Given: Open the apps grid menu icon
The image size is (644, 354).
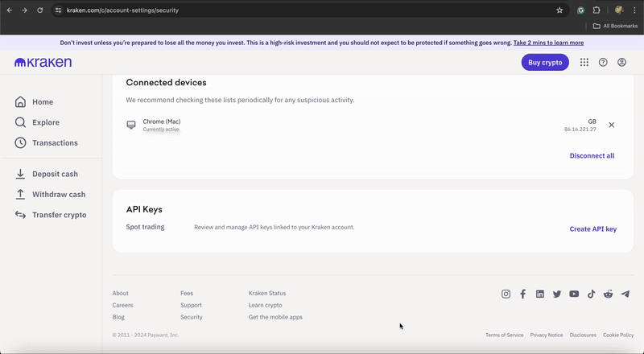Looking at the screenshot, I should [x=584, y=63].
